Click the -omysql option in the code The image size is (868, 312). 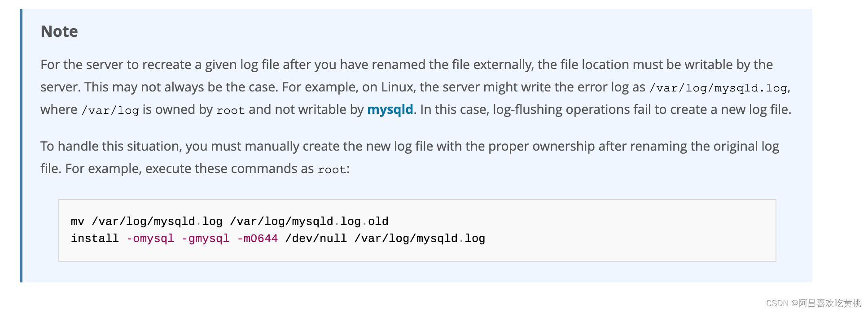tap(150, 238)
